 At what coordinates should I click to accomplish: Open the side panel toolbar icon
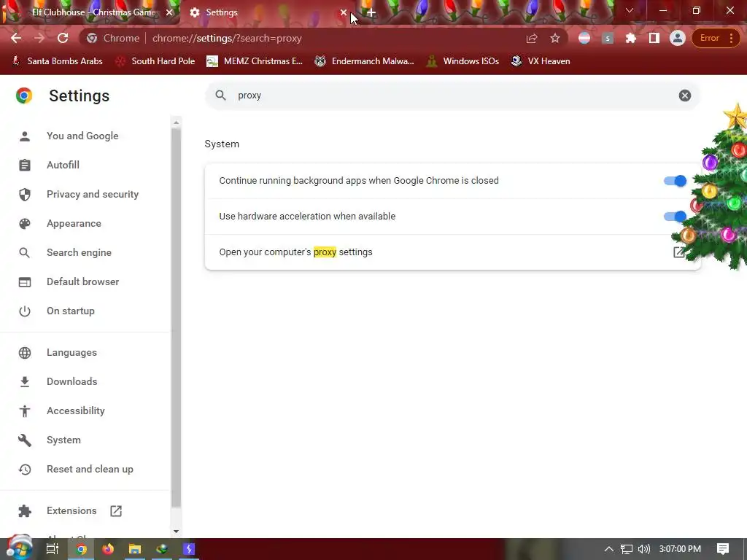tap(654, 38)
